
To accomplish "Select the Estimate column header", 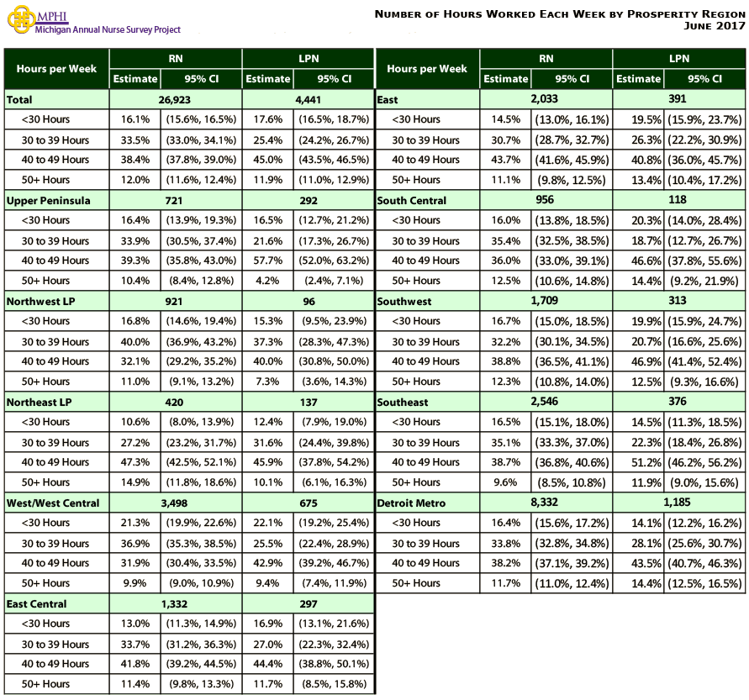I will pos(135,79).
